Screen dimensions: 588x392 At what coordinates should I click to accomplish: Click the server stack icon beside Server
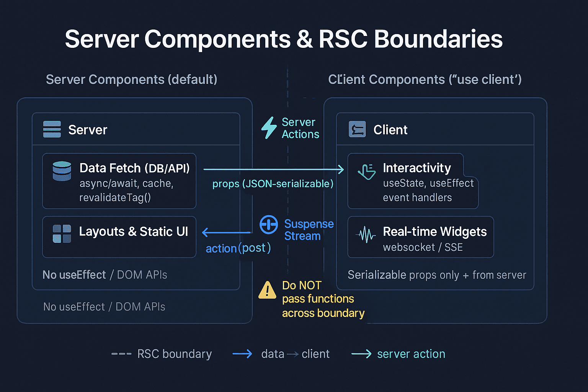pos(52,129)
